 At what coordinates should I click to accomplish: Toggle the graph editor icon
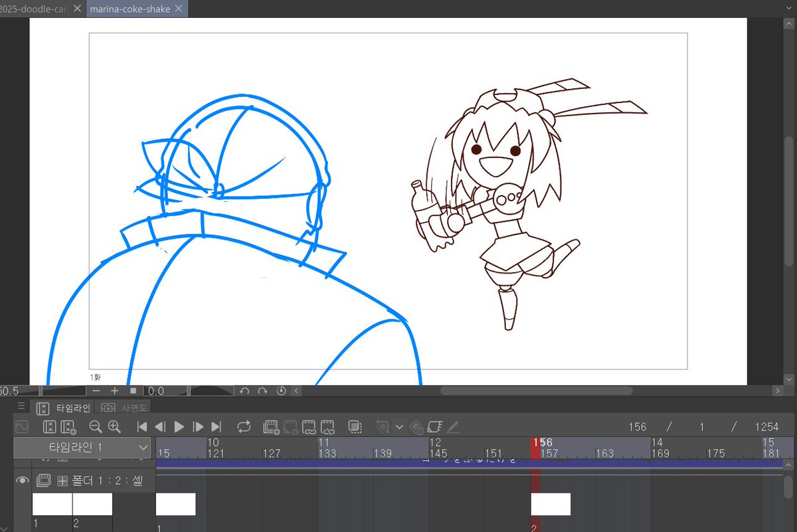pyautogui.click(x=22, y=427)
